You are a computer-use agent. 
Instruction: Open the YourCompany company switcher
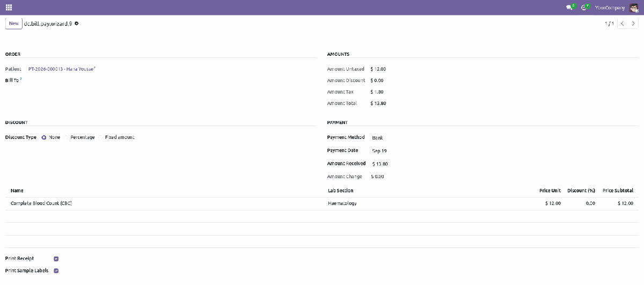610,8
